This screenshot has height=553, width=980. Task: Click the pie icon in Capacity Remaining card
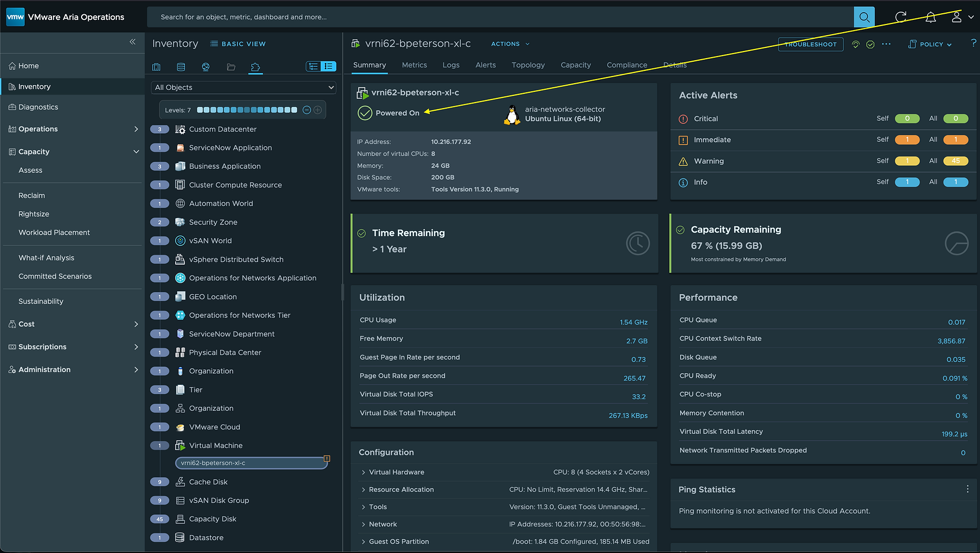[957, 243]
